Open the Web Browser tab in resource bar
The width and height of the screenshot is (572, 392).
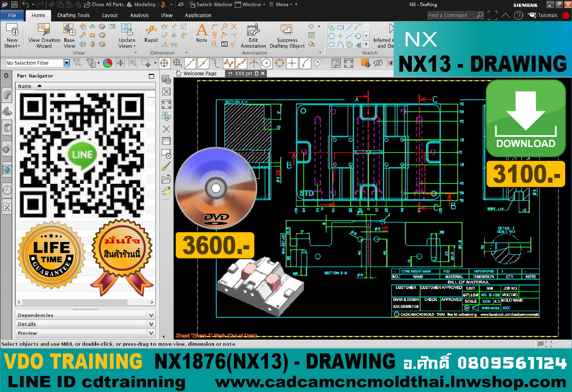(x=7, y=169)
